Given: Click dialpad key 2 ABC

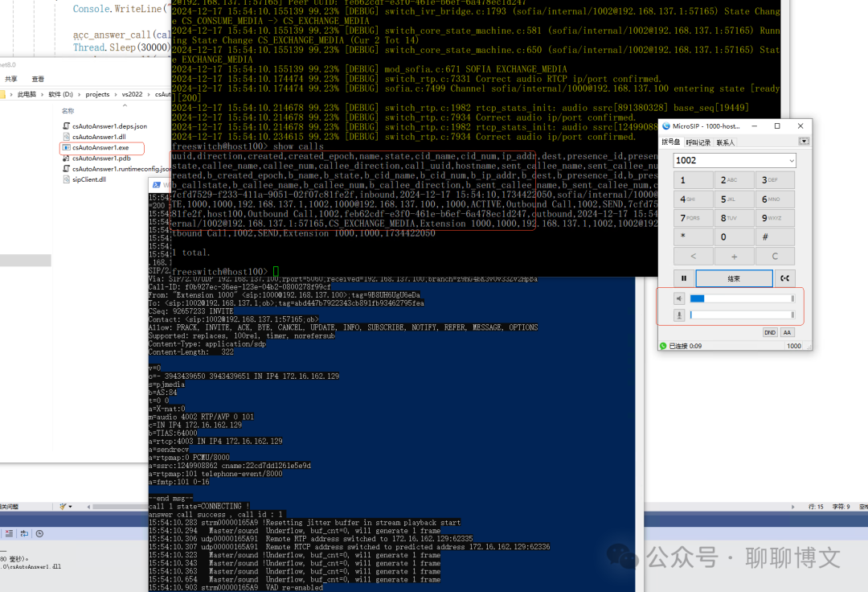Looking at the screenshot, I should pos(734,180).
